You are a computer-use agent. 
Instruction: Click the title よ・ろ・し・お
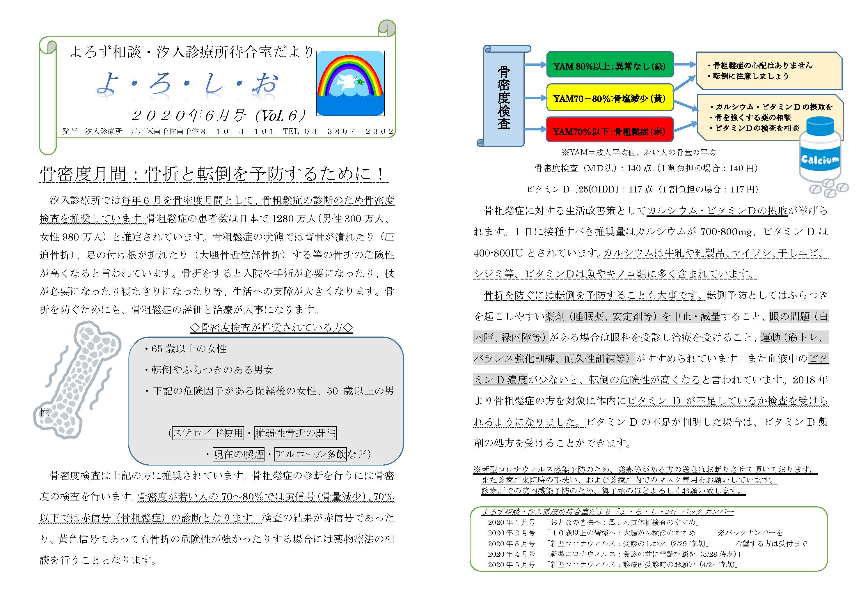(188, 84)
